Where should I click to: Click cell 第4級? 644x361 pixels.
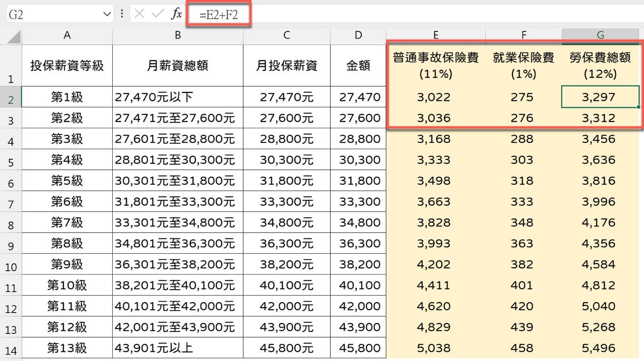tap(67, 160)
